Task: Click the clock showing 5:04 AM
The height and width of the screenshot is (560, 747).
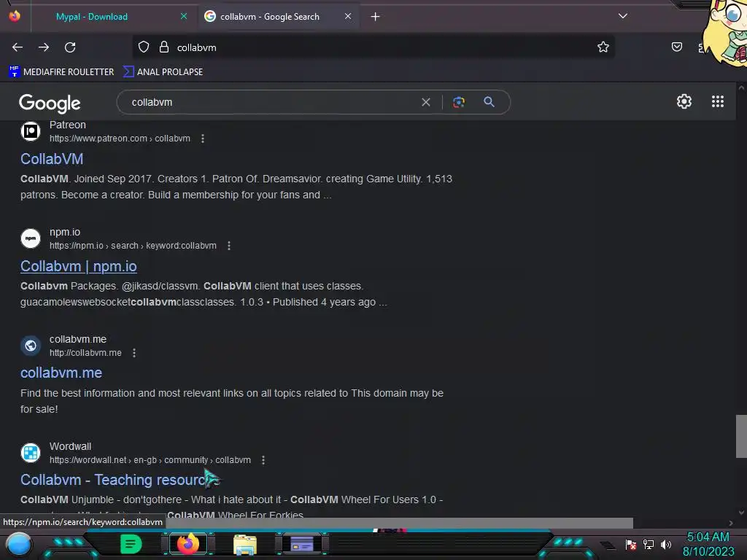Action: [x=708, y=537]
